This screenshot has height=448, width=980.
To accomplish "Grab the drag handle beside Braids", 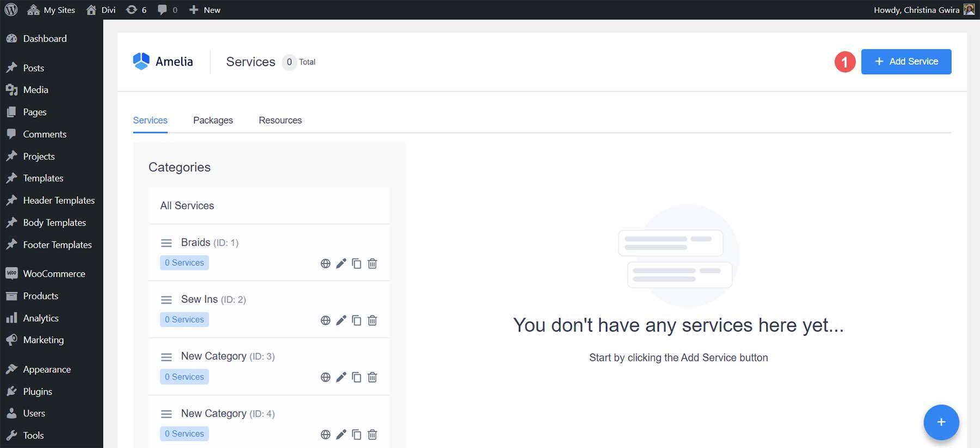I will coord(167,243).
